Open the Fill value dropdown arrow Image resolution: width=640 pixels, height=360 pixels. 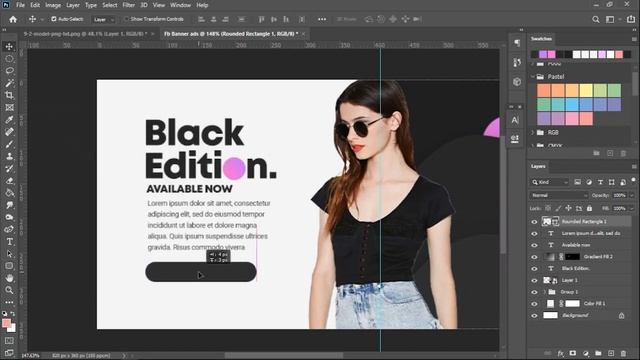click(632, 209)
